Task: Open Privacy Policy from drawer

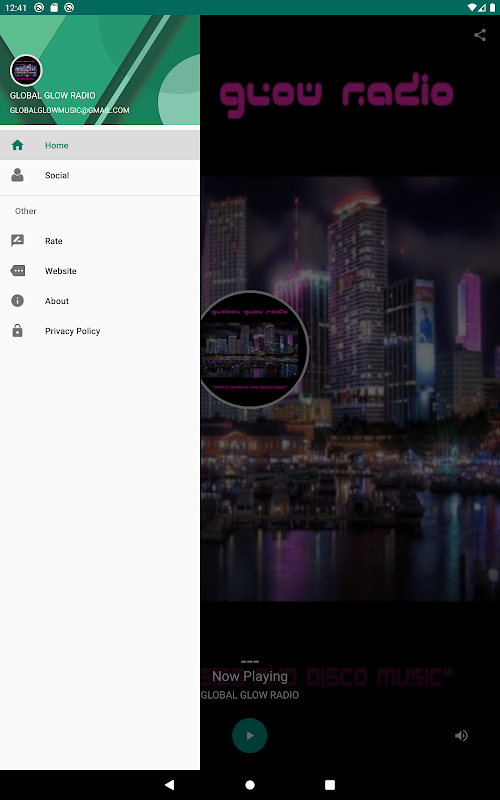Action: point(99,331)
